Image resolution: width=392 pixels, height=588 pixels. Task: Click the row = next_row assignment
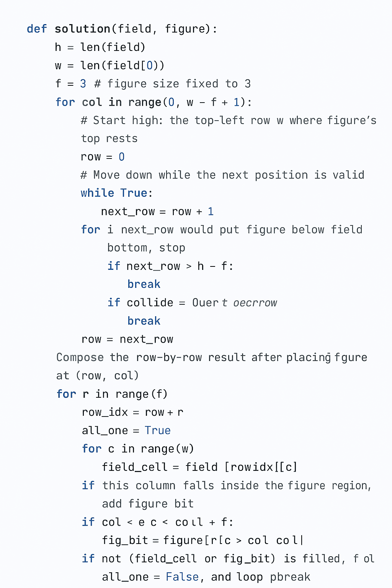(127, 339)
